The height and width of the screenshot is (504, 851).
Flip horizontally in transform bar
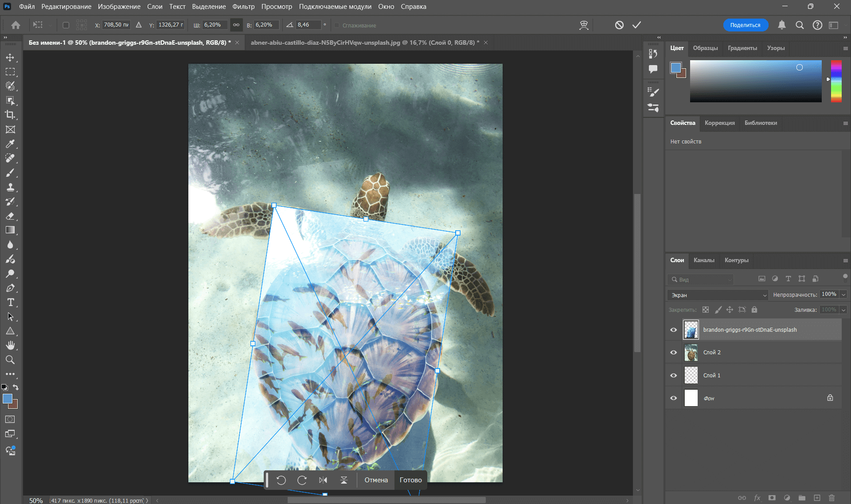pyautogui.click(x=323, y=480)
